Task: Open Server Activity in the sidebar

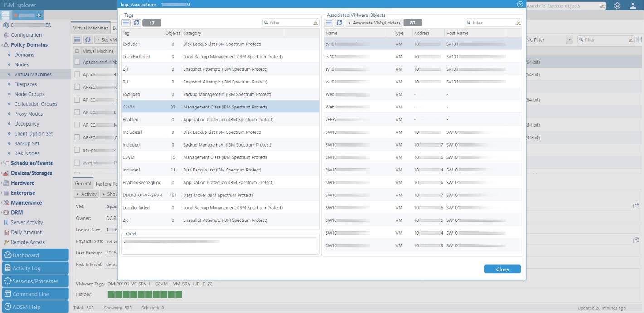Action: click(x=27, y=222)
